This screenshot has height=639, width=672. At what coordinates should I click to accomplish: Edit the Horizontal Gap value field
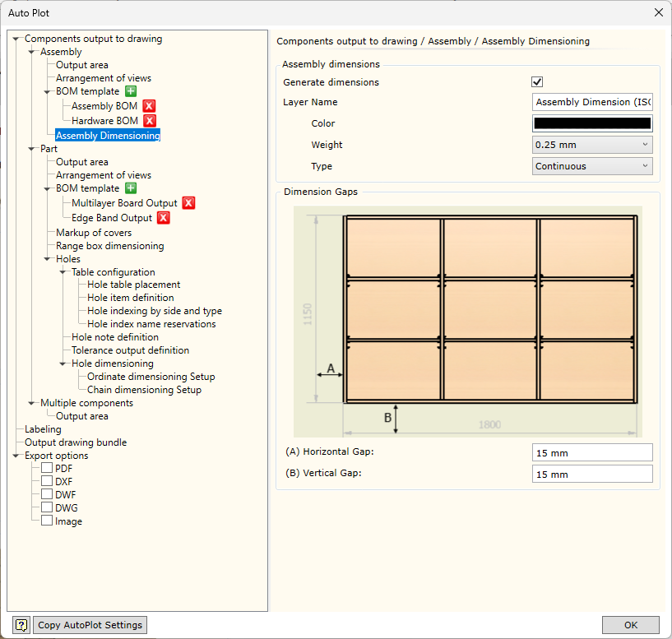coord(592,452)
